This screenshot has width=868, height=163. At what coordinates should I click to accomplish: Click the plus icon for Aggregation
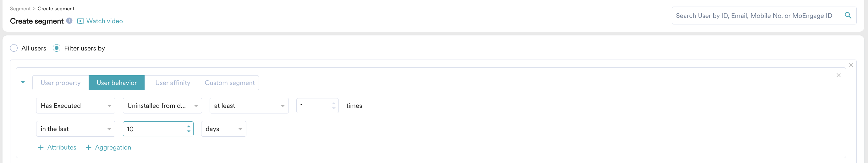pos(88,148)
